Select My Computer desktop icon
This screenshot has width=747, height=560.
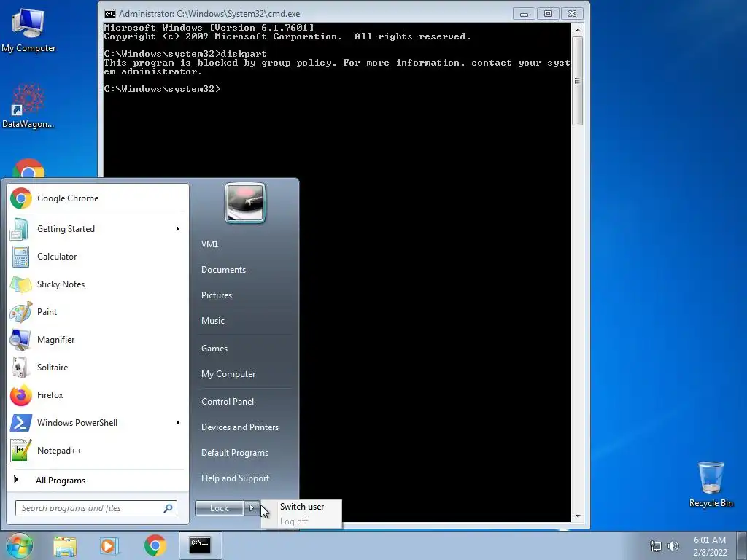coord(28,31)
